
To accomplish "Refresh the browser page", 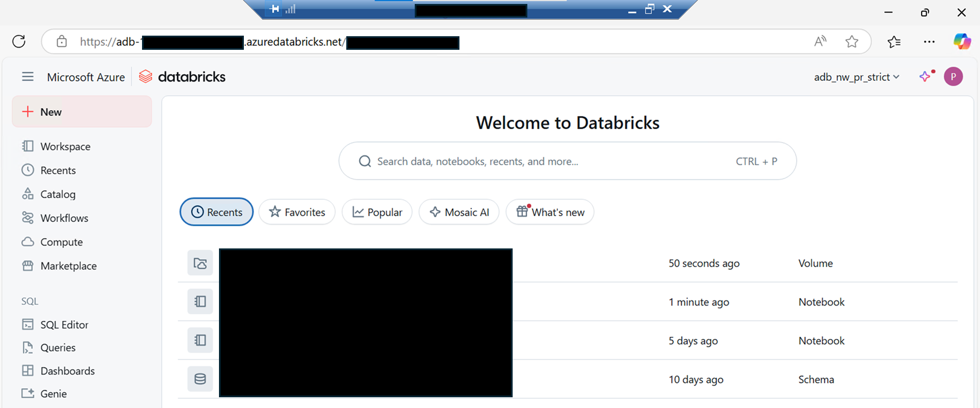I will pyautogui.click(x=19, y=41).
